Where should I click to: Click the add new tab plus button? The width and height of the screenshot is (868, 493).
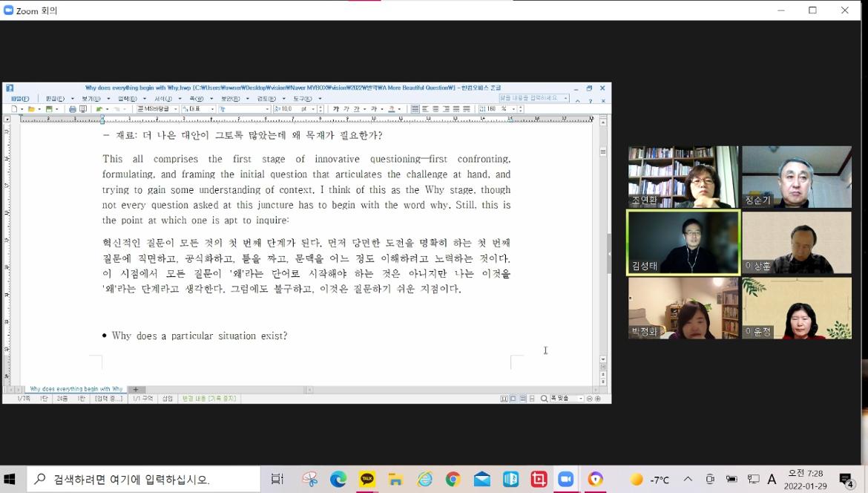tap(136, 389)
